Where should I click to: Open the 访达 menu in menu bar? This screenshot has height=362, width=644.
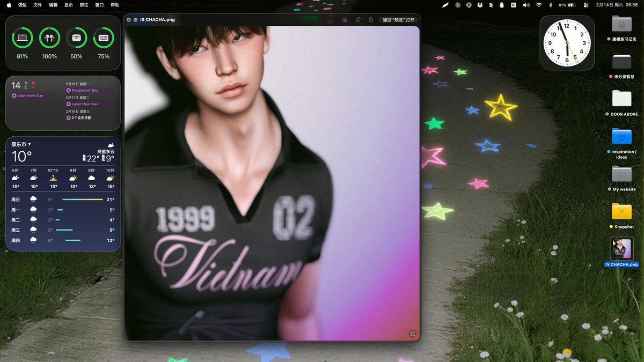pos(23,4)
